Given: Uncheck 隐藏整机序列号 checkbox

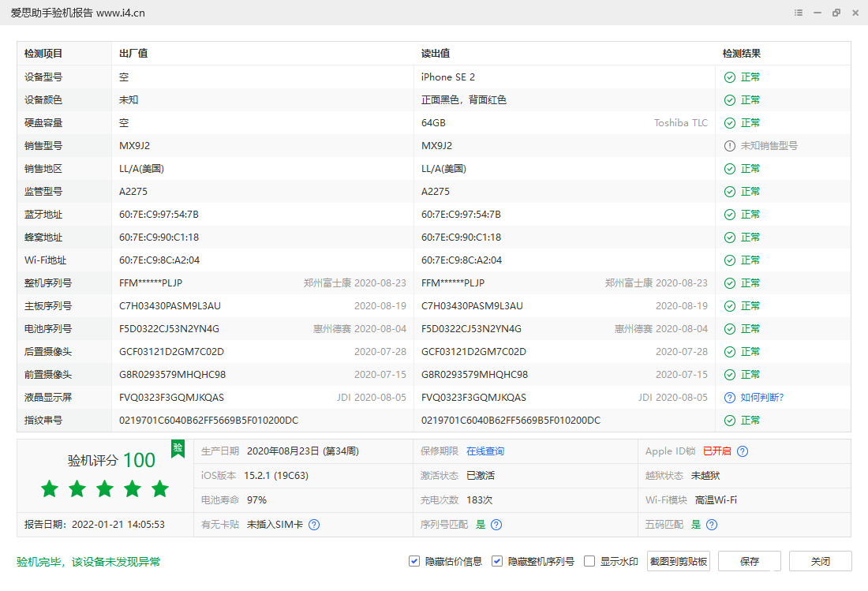Looking at the screenshot, I should point(497,561).
